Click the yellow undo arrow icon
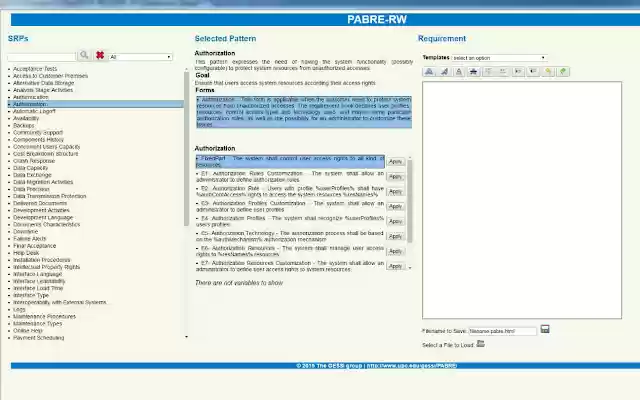This screenshot has width=640, height=400. (x=548, y=71)
